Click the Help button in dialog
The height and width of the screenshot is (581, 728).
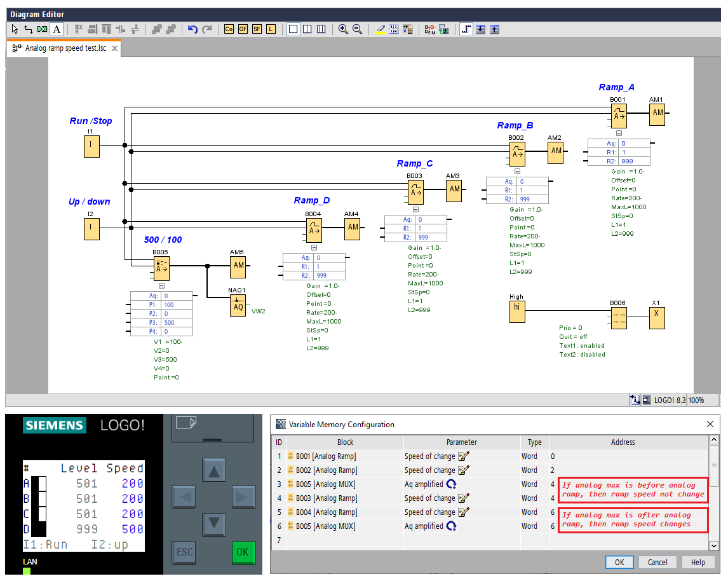698,562
